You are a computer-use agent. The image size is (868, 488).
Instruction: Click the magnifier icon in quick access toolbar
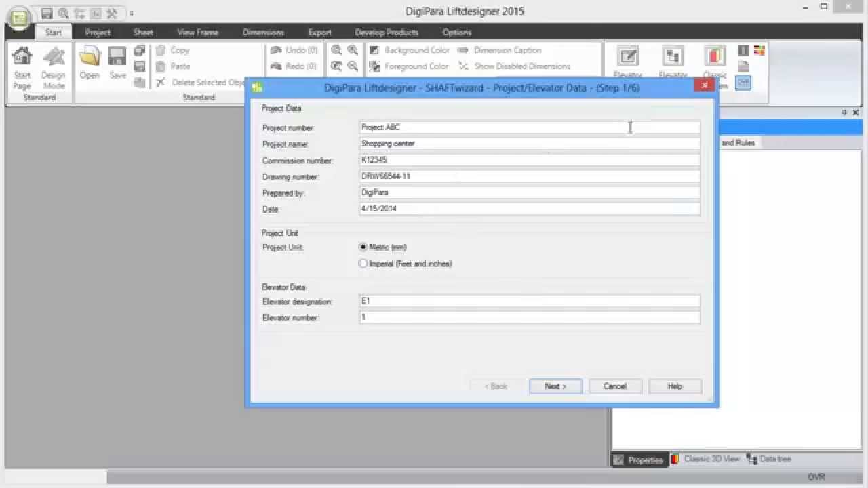[x=63, y=13]
